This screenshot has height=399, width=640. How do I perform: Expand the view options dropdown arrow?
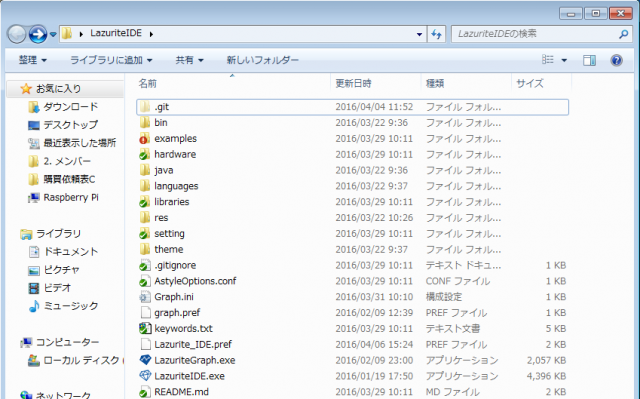(x=564, y=60)
